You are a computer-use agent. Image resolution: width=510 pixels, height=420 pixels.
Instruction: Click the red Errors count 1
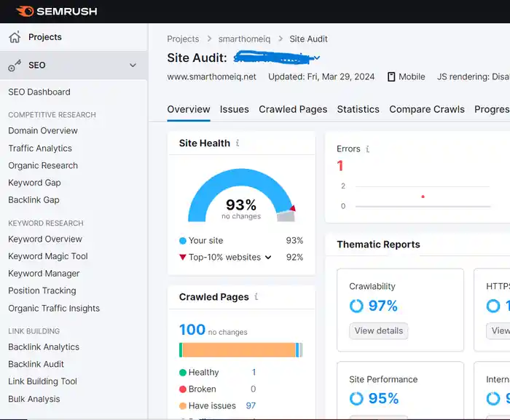340,166
